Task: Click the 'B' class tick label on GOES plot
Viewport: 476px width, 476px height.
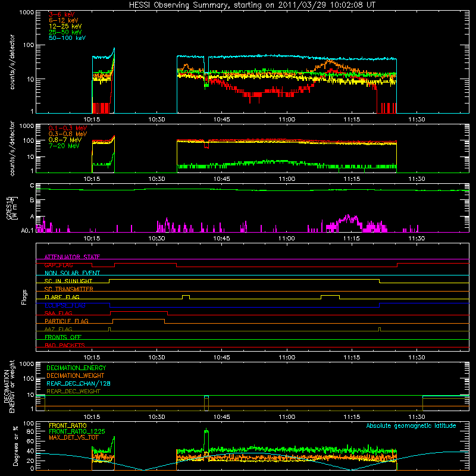Action: click(x=32, y=200)
